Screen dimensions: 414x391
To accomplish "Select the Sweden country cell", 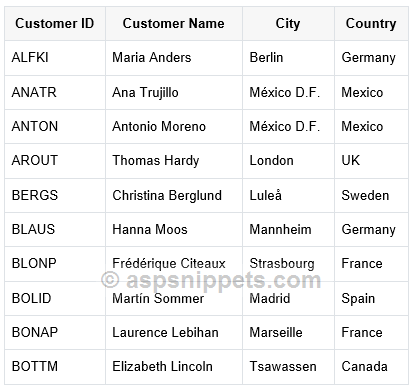I will [371, 195].
